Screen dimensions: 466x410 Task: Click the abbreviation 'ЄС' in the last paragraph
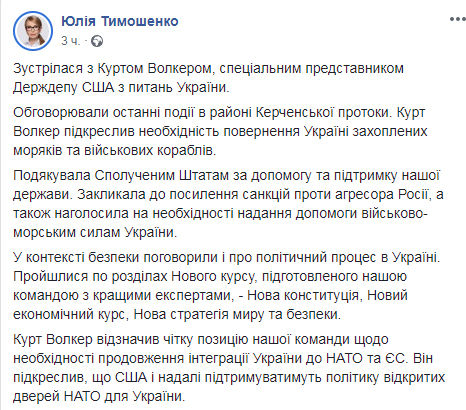point(397,358)
